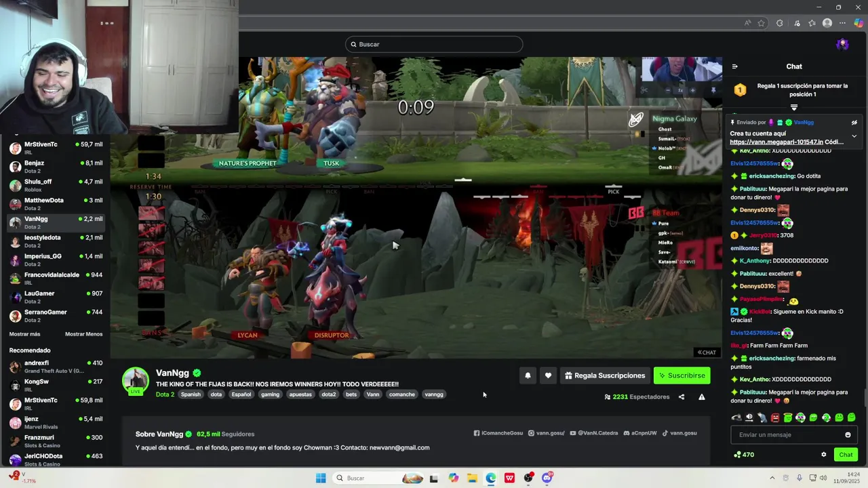Open Benjaz channel in sidebar
The image size is (868, 488).
tap(56, 166)
